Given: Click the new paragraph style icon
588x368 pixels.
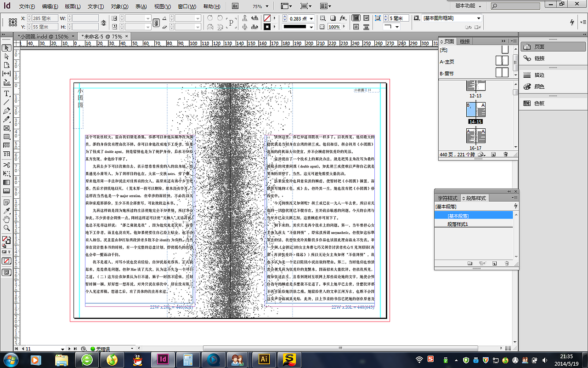Looking at the screenshot, I should [494, 264].
